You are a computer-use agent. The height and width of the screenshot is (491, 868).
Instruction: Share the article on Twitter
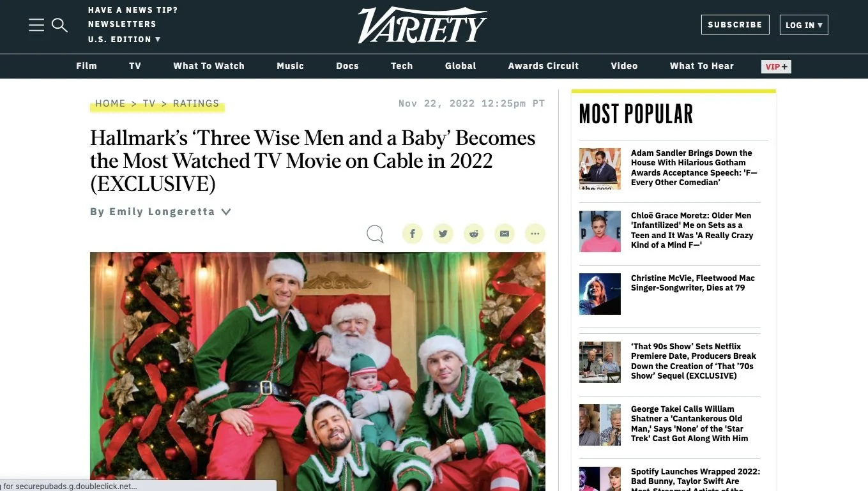443,234
